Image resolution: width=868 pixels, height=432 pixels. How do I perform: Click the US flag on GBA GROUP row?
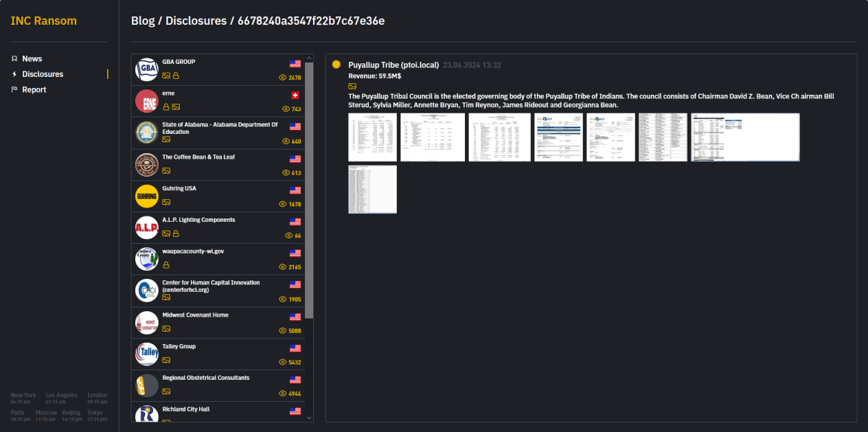295,63
